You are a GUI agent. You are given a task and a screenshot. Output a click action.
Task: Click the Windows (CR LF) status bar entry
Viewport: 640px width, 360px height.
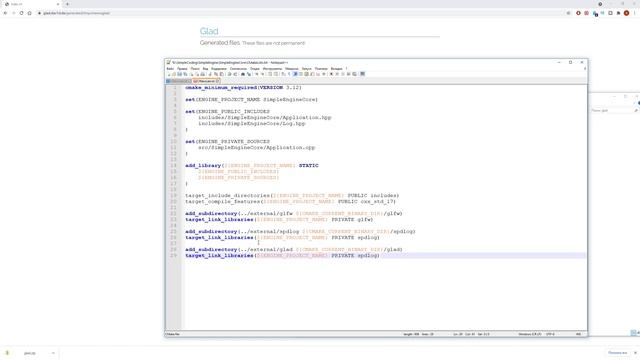(x=530, y=334)
